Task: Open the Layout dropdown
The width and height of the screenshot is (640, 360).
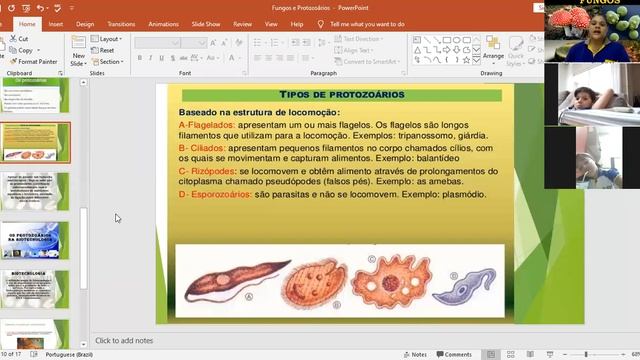Action: 107,39
